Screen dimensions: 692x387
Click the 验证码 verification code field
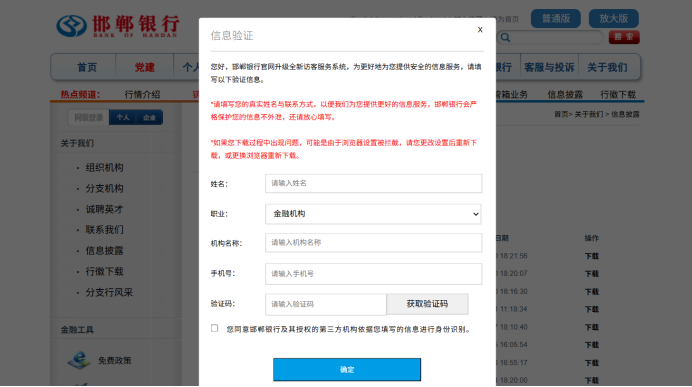pos(326,304)
